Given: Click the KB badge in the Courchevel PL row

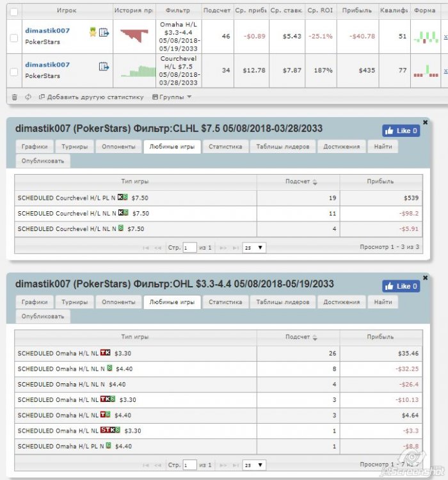Looking at the screenshot, I should [122, 197].
